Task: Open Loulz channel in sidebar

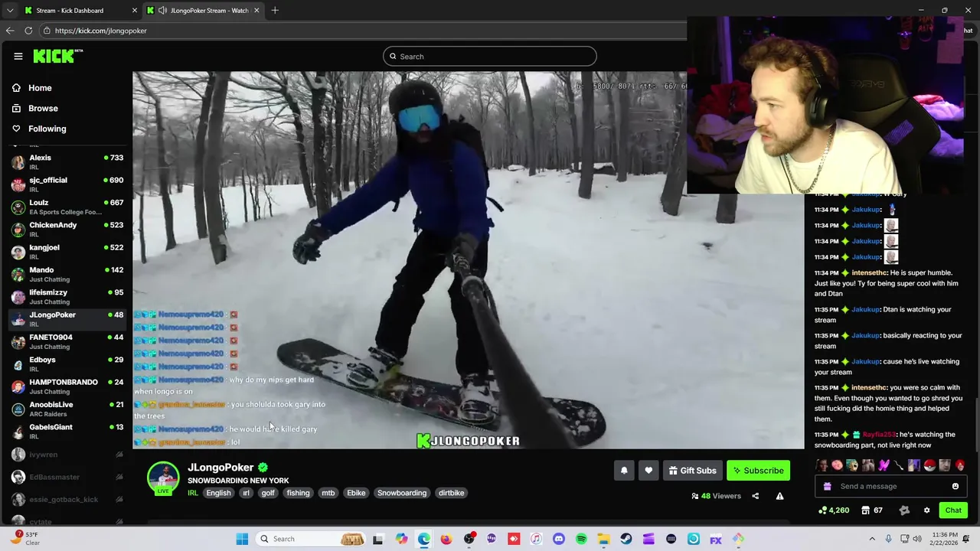Action: (x=67, y=207)
